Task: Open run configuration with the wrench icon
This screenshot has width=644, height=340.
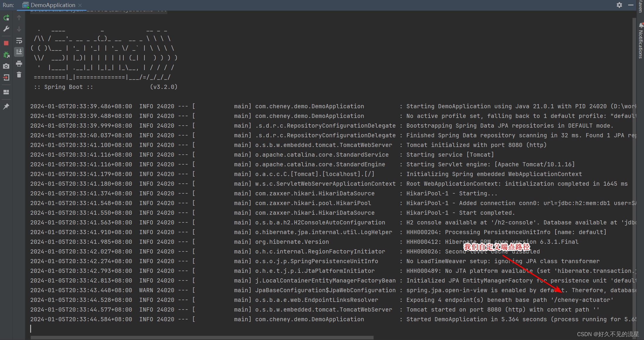Action: tap(6, 29)
